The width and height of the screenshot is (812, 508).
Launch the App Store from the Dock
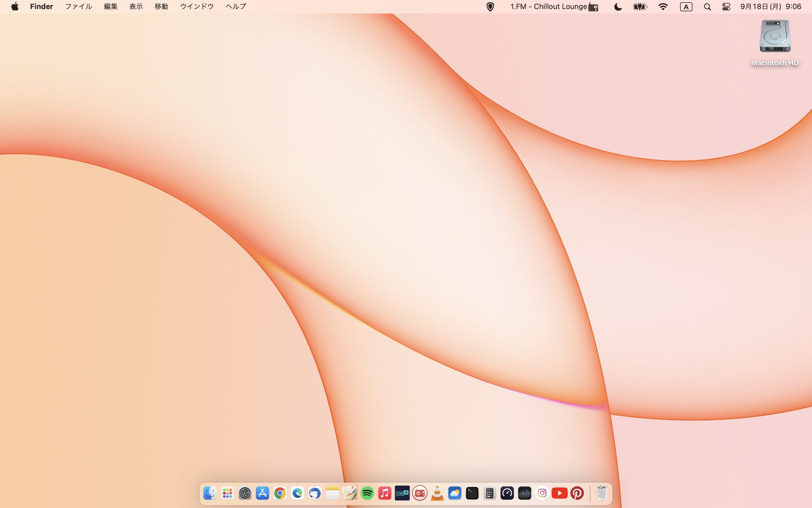[262, 493]
